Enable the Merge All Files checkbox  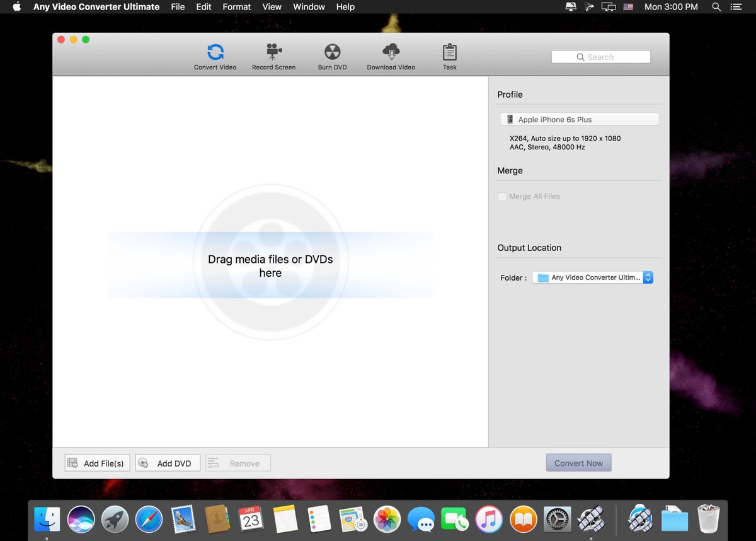click(x=502, y=196)
